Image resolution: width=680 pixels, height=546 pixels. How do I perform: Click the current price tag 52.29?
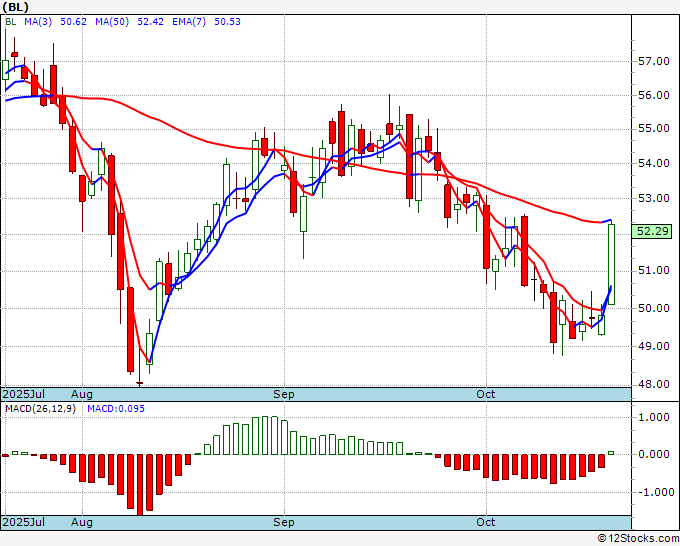tap(652, 232)
